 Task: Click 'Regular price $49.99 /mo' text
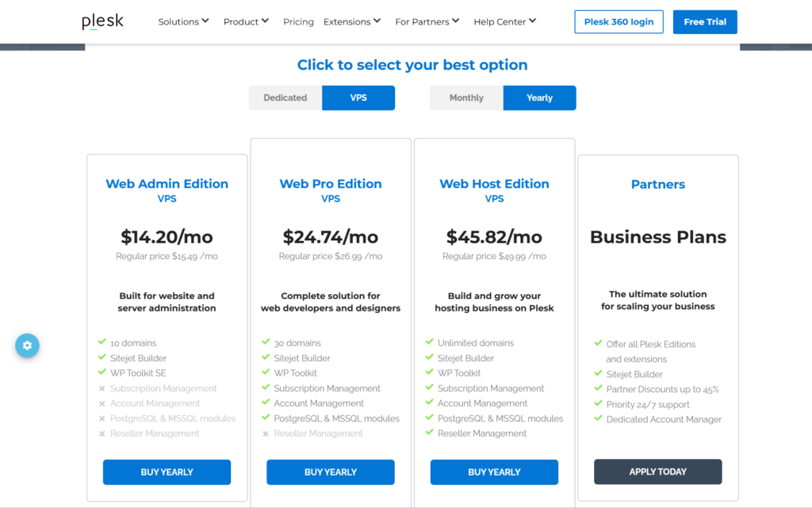(x=494, y=256)
